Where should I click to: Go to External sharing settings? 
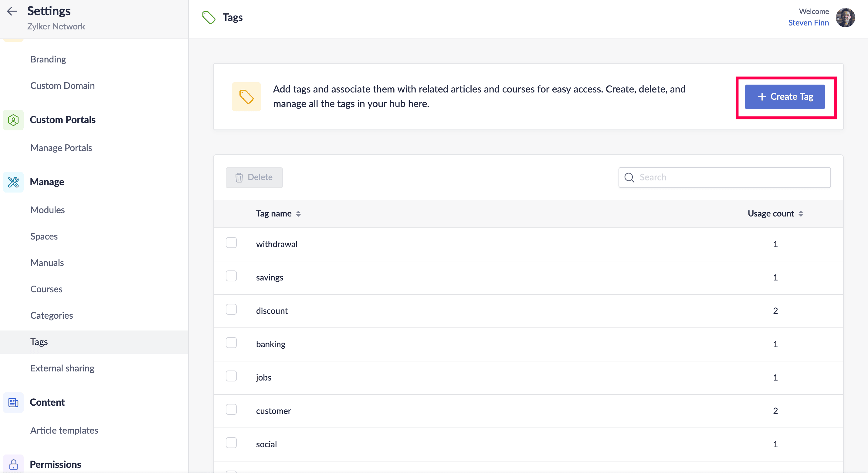point(62,368)
